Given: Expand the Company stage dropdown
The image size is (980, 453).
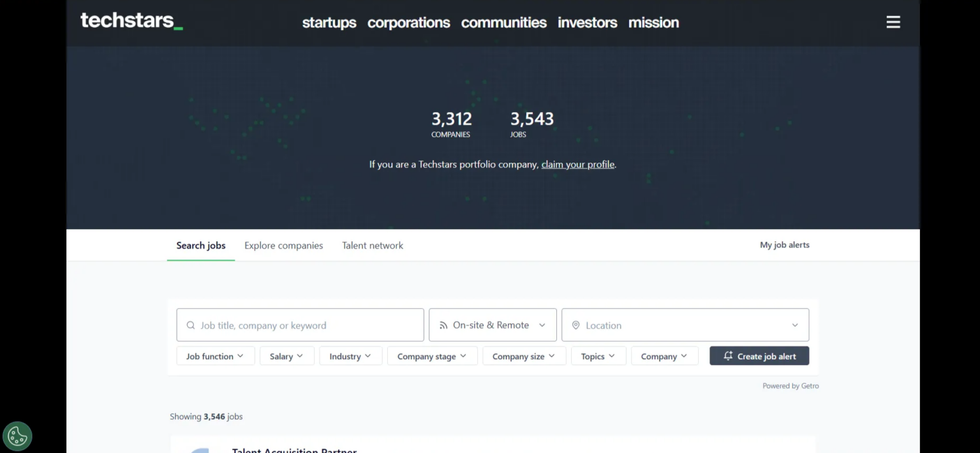Looking at the screenshot, I should click(x=432, y=355).
